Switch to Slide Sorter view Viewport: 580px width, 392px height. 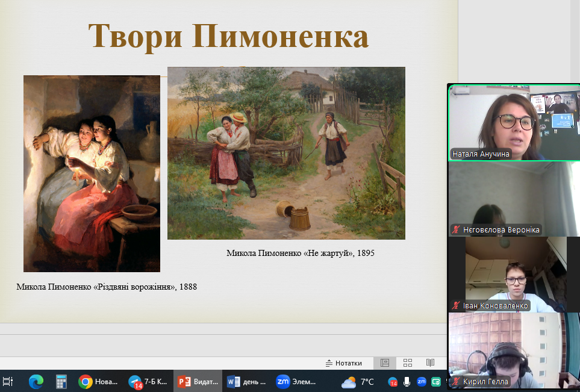(x=408, y=362)
